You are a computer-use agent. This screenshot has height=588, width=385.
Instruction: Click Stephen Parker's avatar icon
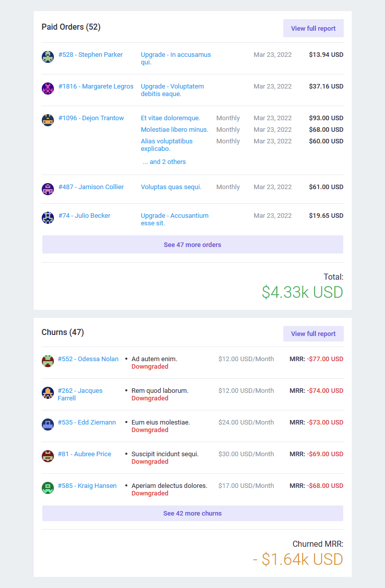(48, 57)
